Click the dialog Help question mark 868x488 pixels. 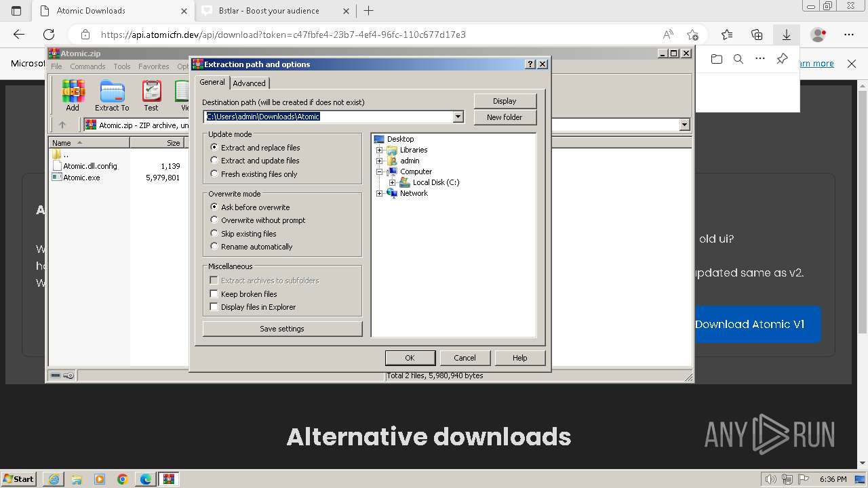(x=530, y=64)
